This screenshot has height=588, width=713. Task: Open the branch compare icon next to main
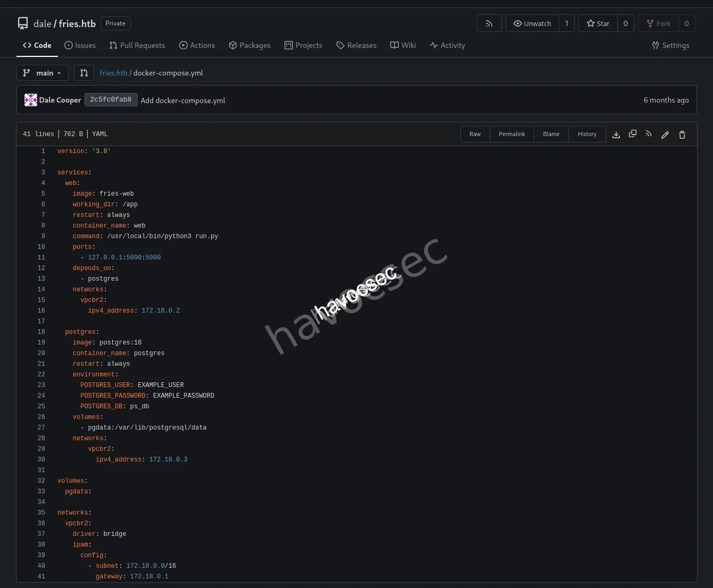[83, 73]
